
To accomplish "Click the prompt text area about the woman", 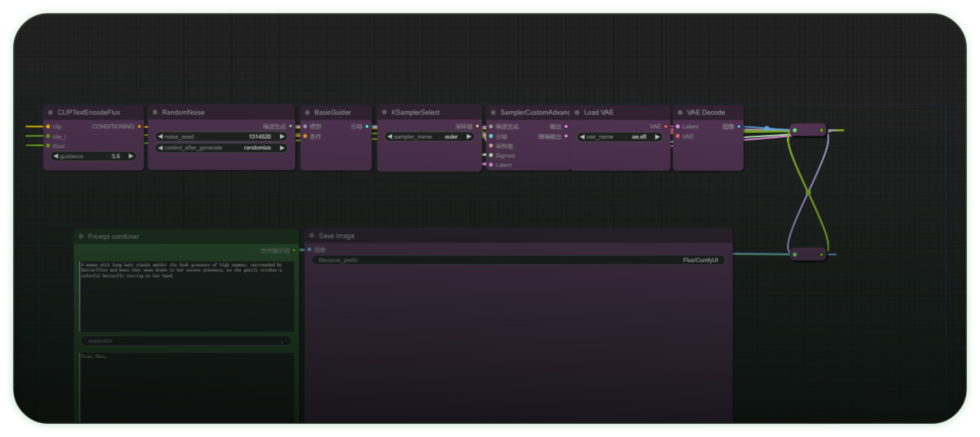I will point(187,296).
